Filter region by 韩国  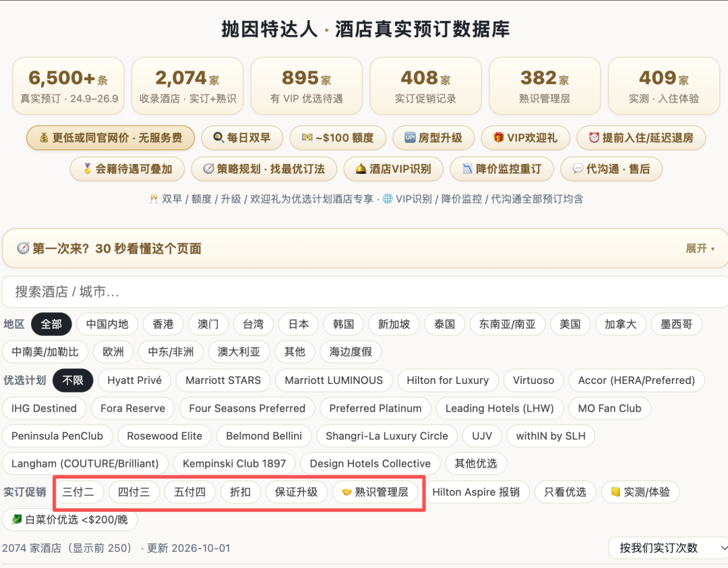(344, 324)
